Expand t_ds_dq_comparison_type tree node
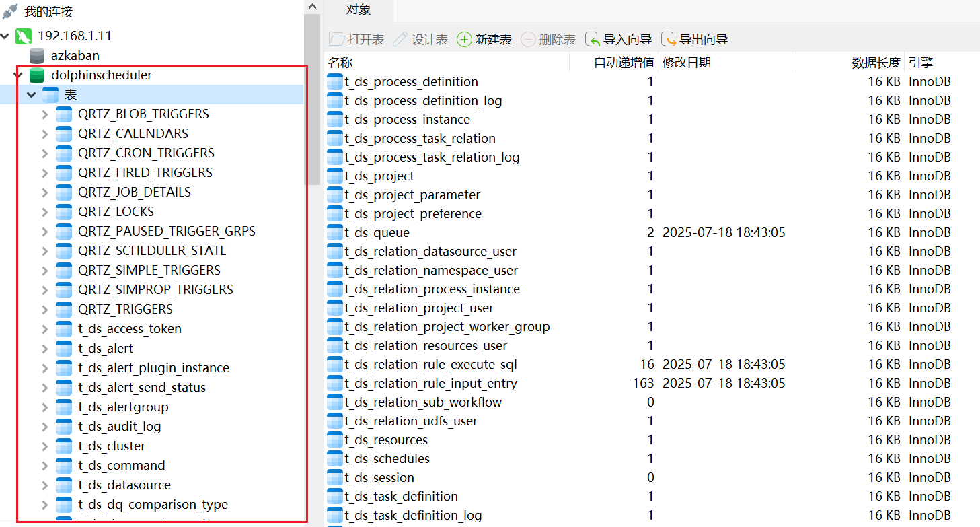The width and height of the screenshot is (980, 527). [44, 505]
